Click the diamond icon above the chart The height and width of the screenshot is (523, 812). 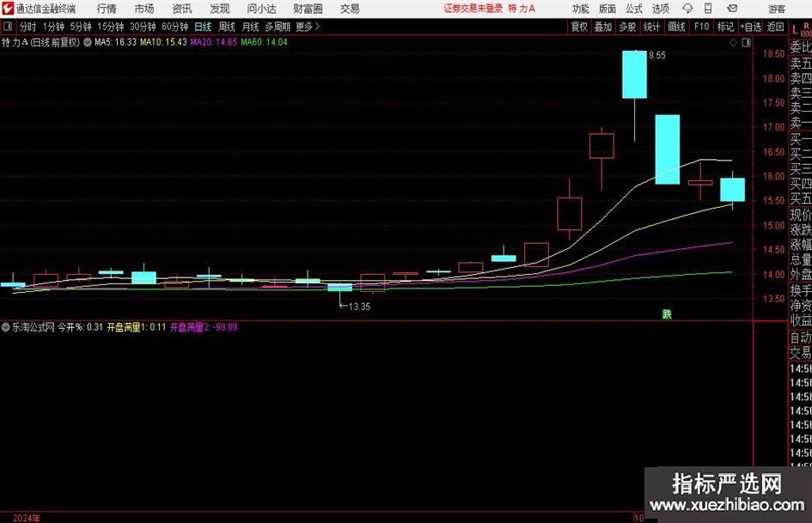[732, 41]
